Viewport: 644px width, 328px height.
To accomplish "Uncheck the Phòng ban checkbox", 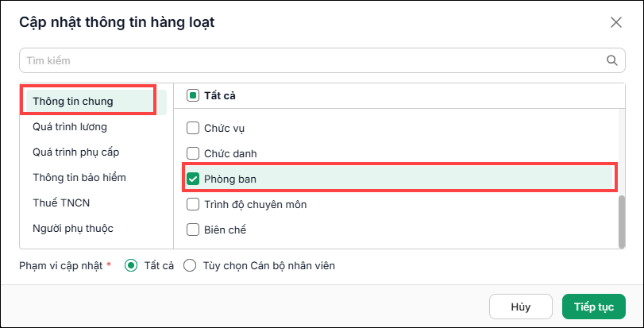I will tap(193, 179).
